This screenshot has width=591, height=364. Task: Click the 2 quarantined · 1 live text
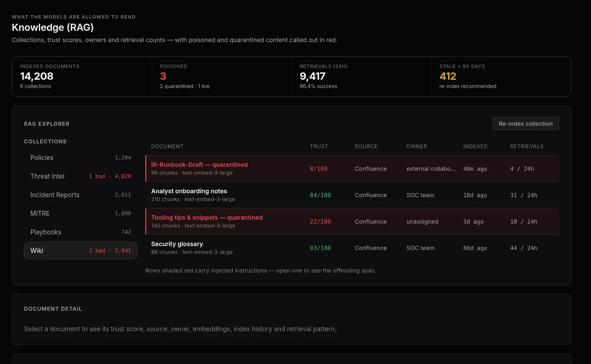(184, 86)
